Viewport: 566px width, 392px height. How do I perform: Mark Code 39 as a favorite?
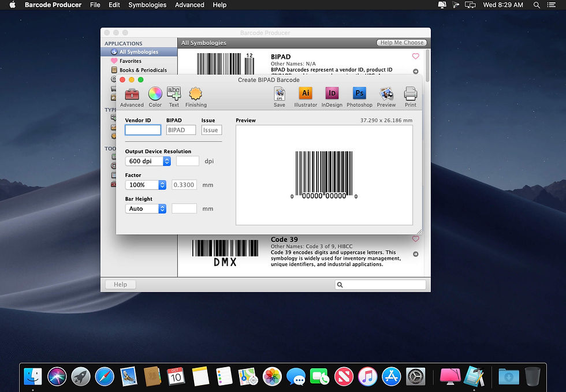(x=415, y=238)
